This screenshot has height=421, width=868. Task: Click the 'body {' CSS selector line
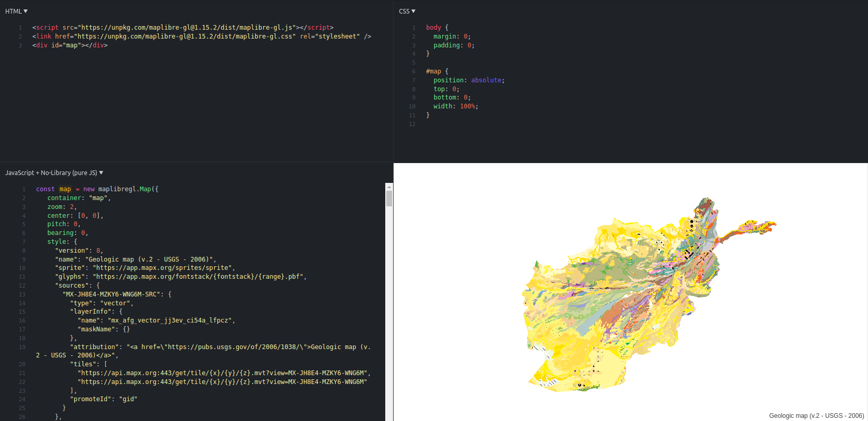click(x=437, y=28)
